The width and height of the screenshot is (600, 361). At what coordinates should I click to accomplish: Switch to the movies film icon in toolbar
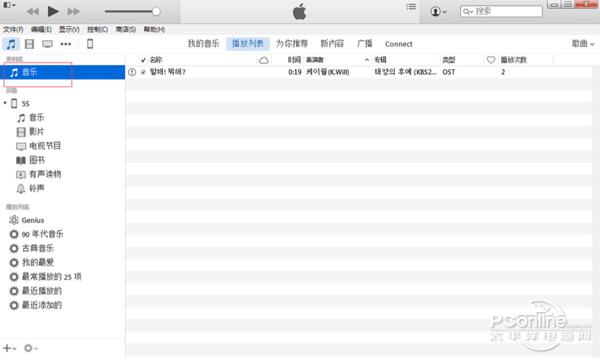[x=29, y=44]
